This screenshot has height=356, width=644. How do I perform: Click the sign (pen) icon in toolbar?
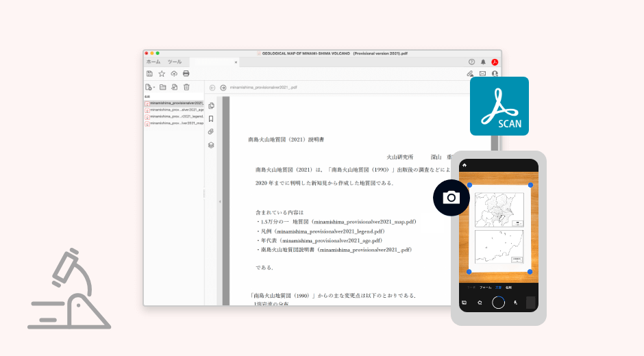point(470,73)
